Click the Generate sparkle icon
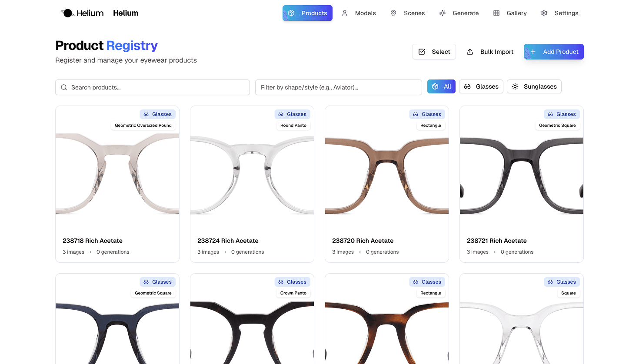 [x=443, y=13]
